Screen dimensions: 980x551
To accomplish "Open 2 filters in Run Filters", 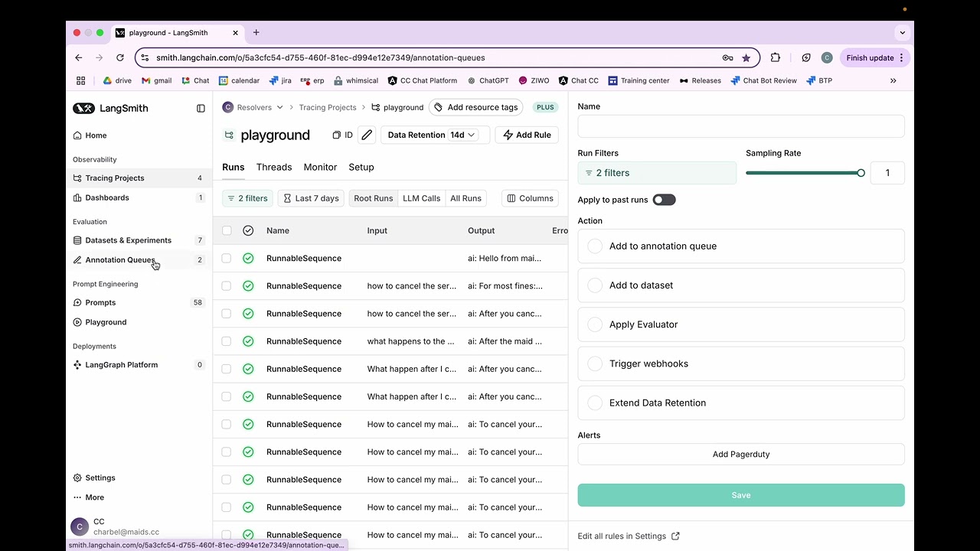I will pyautogui.click(x=657, y=173).
